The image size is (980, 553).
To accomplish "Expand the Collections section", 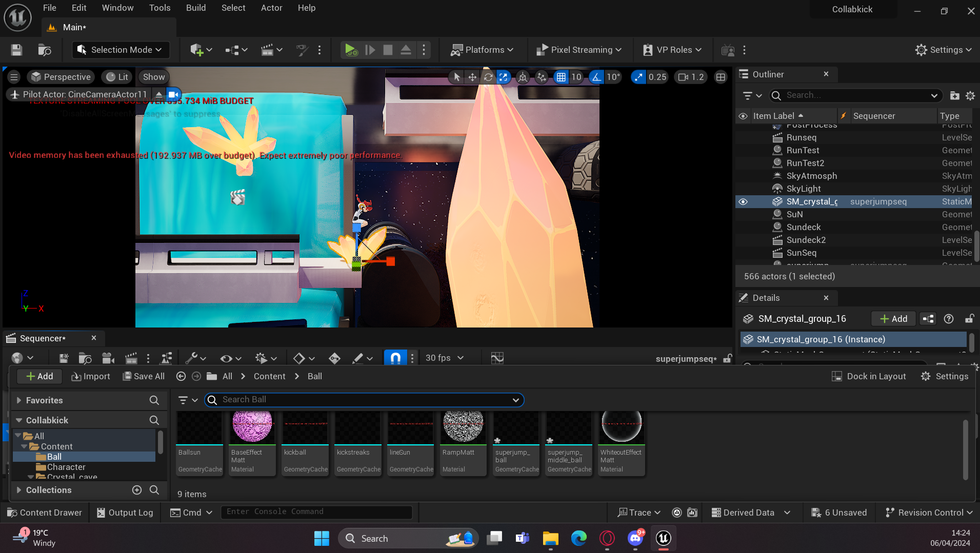I will (x=18, y=490).
